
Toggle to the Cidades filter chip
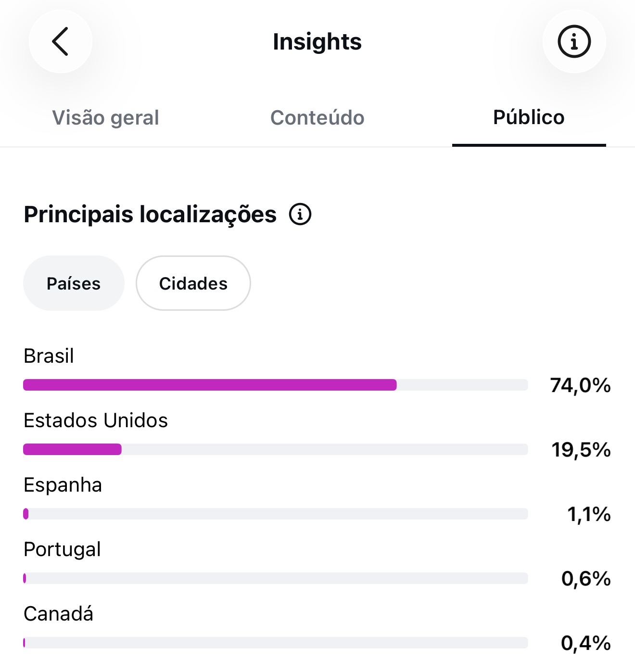193,283
